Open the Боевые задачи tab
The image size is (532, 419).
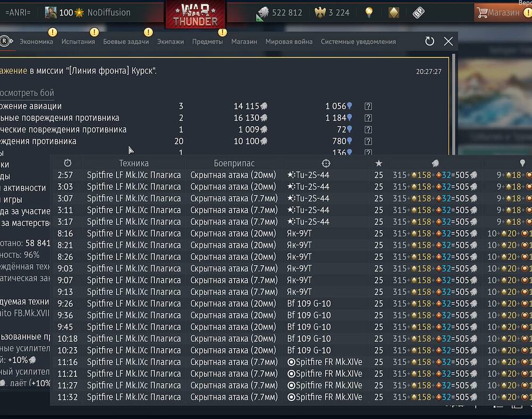pyautogui.click(x=126, y=42)
